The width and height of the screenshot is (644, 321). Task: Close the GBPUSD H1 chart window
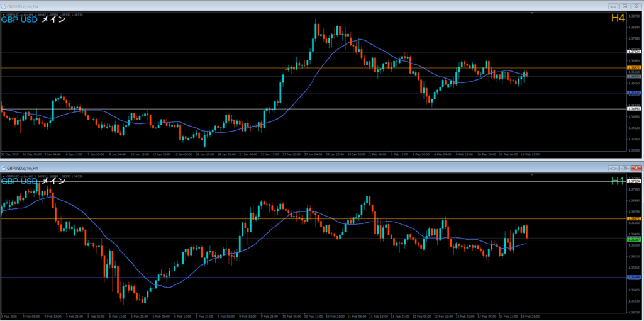(635, 169)
